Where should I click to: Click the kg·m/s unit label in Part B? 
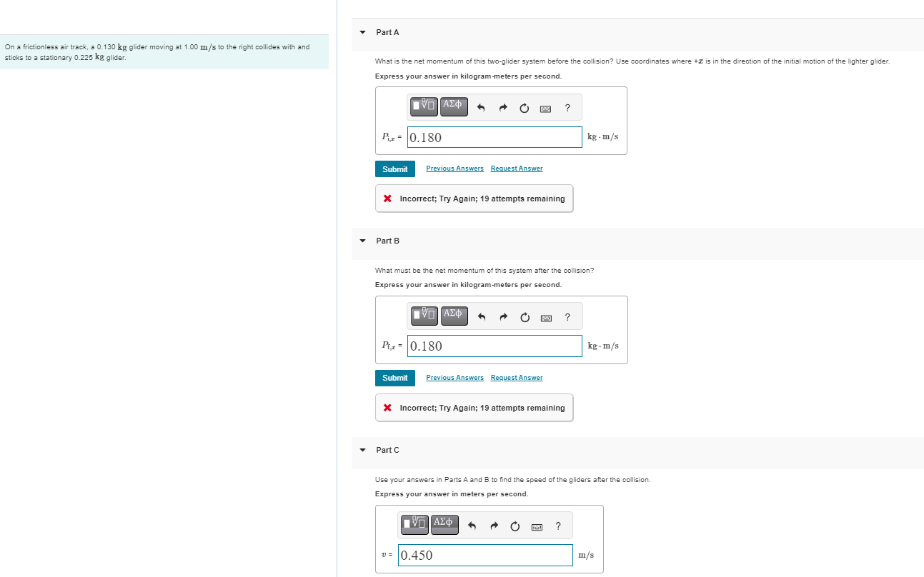tap(602, 346)
